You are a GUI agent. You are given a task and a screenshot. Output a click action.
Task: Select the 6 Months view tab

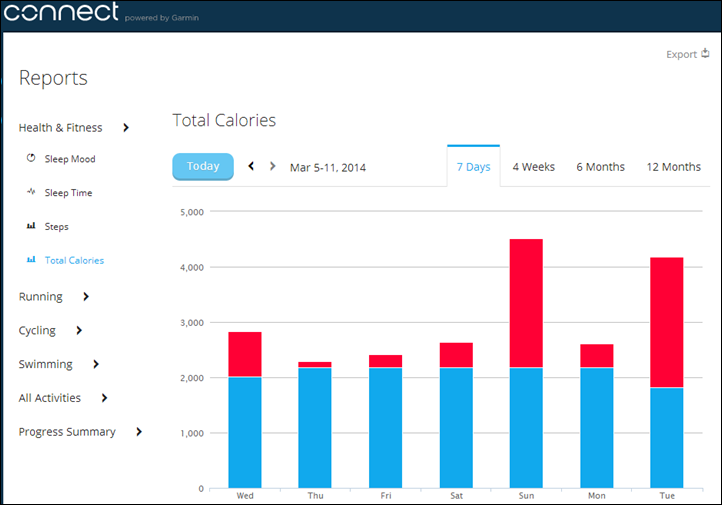(600, 167)
